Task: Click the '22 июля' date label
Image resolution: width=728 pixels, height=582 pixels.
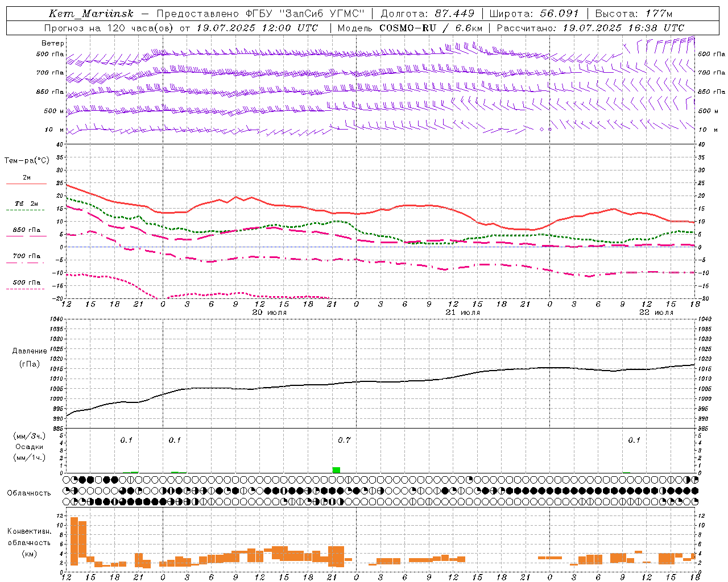Action: click(x=656, y=313)
